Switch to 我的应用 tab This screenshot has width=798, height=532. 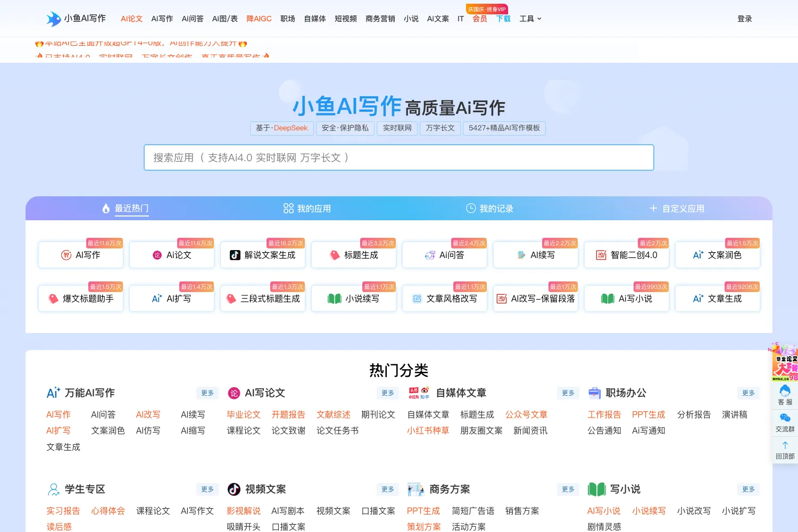pos(307,209)
